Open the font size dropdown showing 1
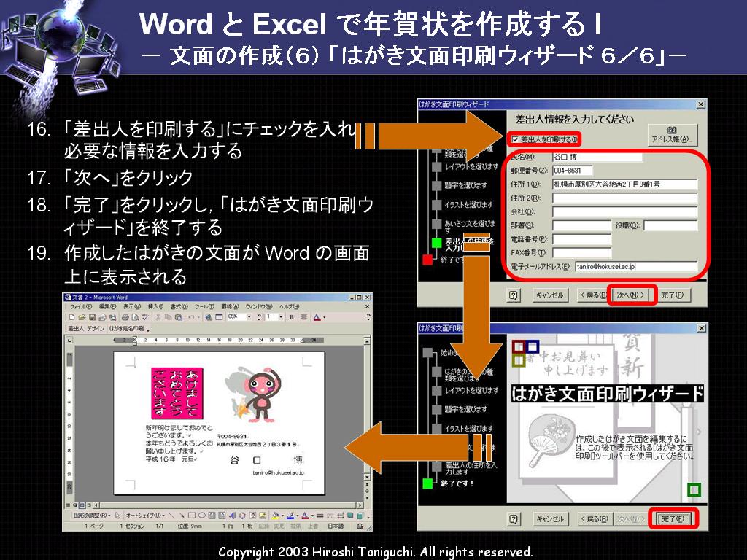Viewport: 747px width, 560px height. point(281,318)
